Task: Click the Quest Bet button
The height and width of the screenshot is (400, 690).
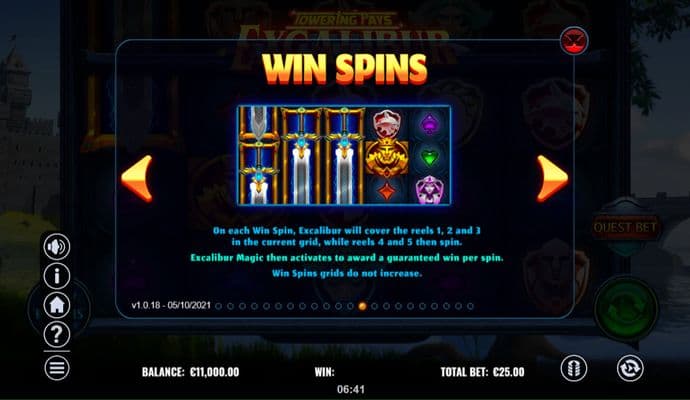Action: (625, 228)
